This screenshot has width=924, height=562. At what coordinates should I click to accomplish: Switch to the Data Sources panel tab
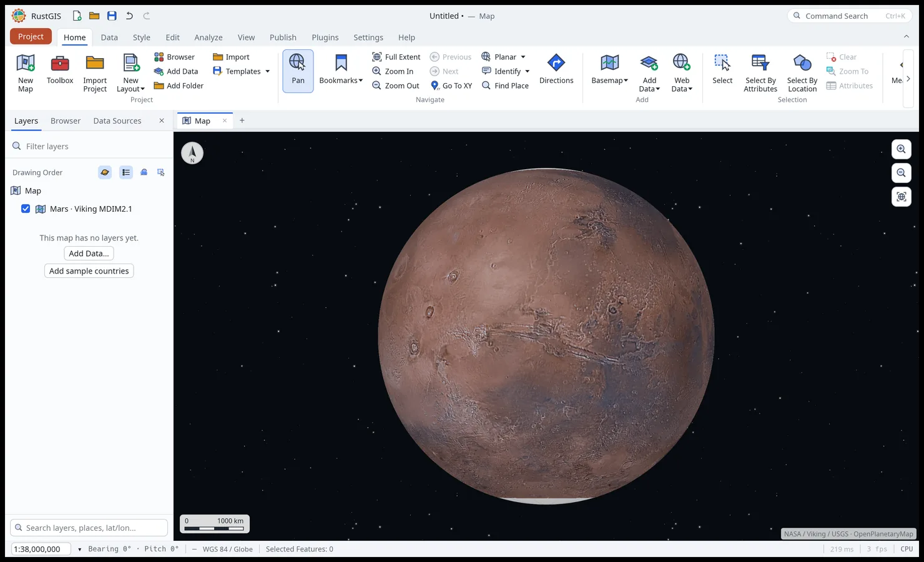coord(117,121)
